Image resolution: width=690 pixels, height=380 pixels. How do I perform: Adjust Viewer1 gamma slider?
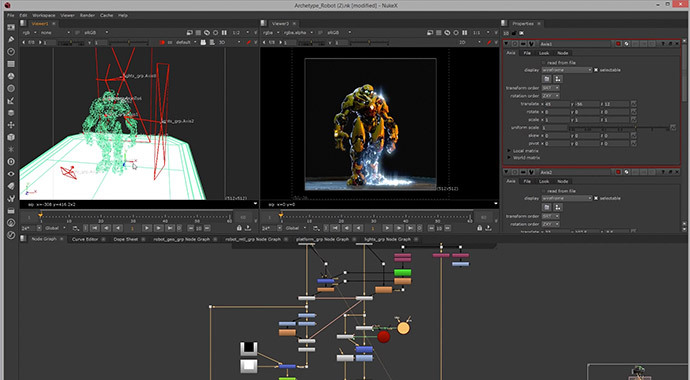(x=129, y=43)
